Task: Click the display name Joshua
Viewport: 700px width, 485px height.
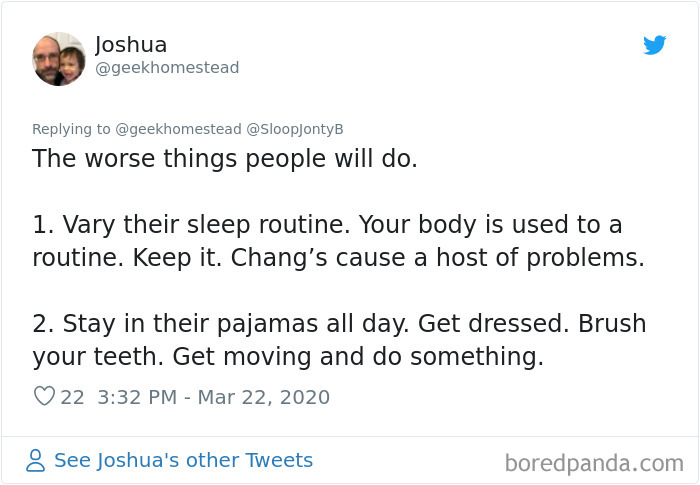Action: click(131, 45)
